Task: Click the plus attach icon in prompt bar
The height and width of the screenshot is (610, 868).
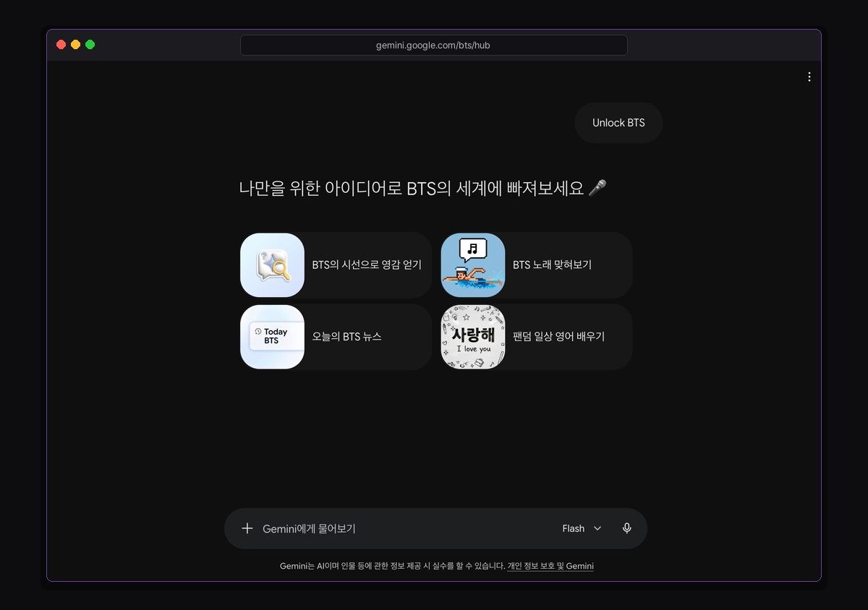Action: tap(247, 528)
